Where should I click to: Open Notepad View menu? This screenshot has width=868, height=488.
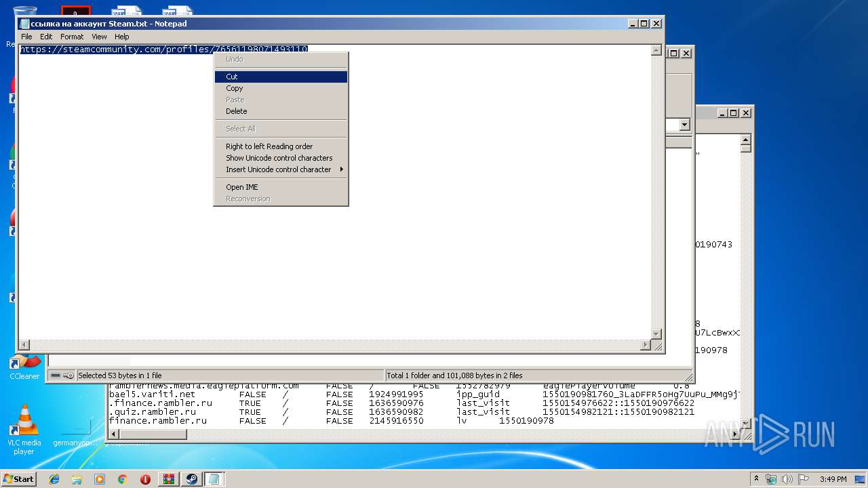point(99,37)
